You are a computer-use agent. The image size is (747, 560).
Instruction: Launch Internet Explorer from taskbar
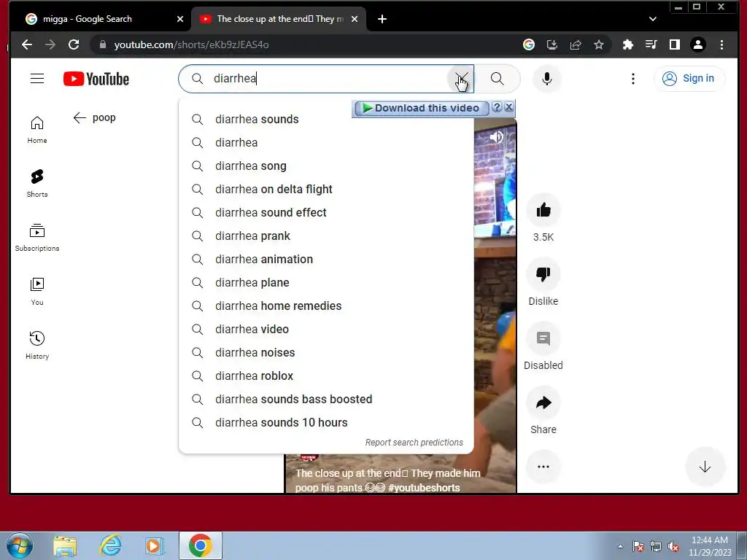coord(111,545)
